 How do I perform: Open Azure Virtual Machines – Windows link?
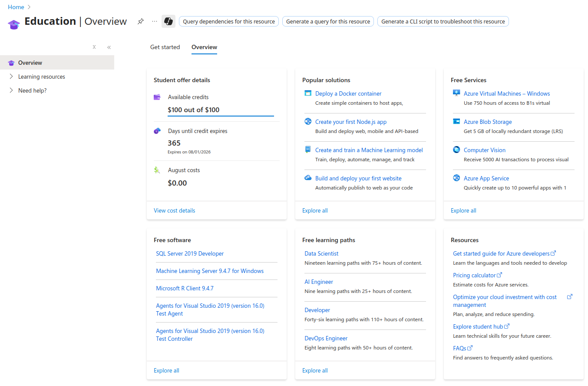click(507, 93)
